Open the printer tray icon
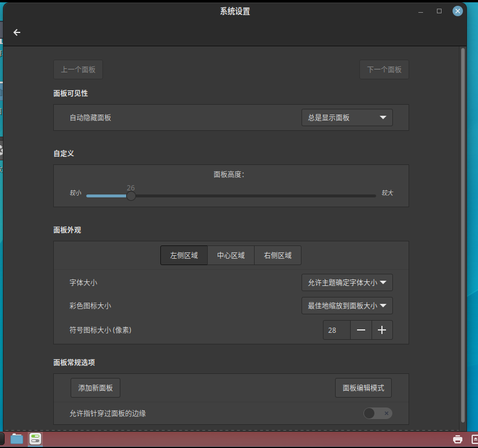This screenshot has width=478, height=448. point(457,439)
